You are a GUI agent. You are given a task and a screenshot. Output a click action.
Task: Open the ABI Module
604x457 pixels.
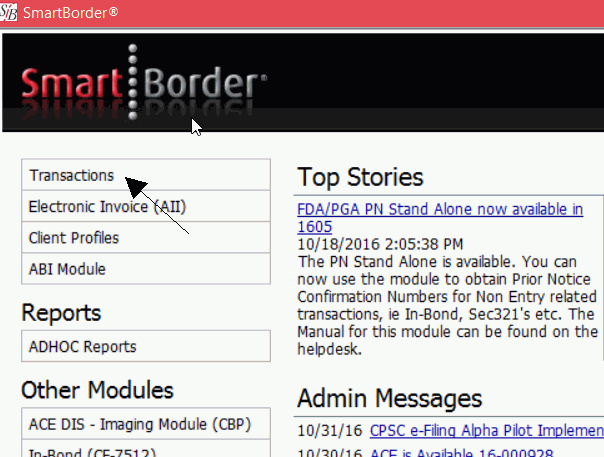point(146,269)
